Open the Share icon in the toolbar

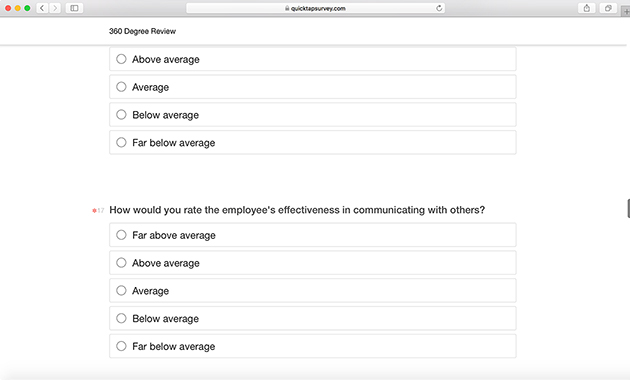click(587, 8)
